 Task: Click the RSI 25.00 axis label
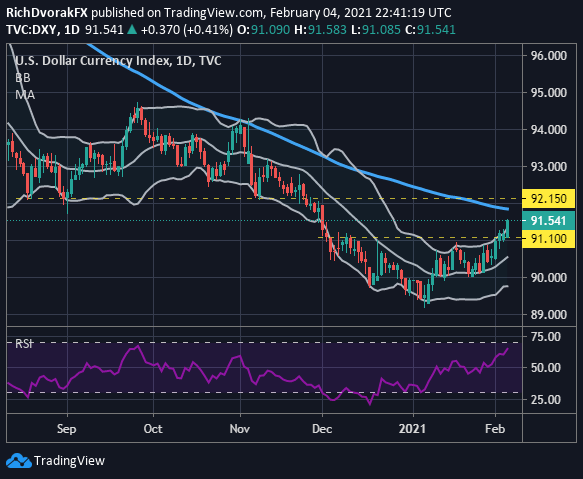pos(546,400)
